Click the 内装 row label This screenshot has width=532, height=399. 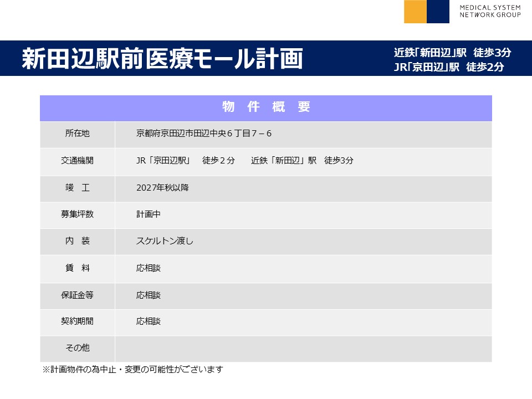tap(77, 241)
